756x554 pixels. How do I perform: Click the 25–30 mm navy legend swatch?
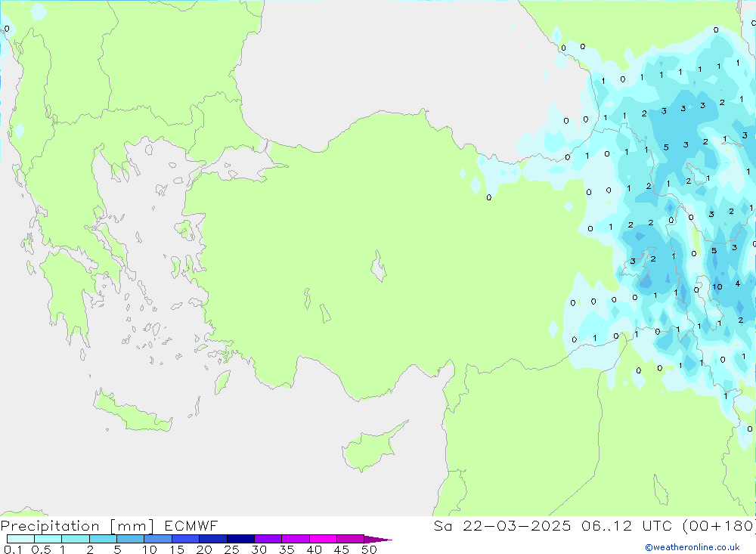(240, 539)
